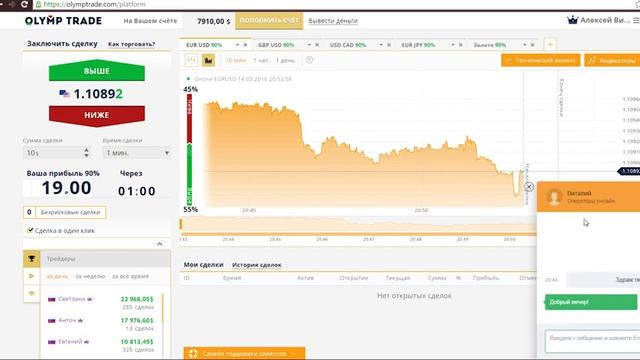640x360 pixels.
Task: Open dropdown arrow on EUR JPY tab
Action: pos(453,45)
